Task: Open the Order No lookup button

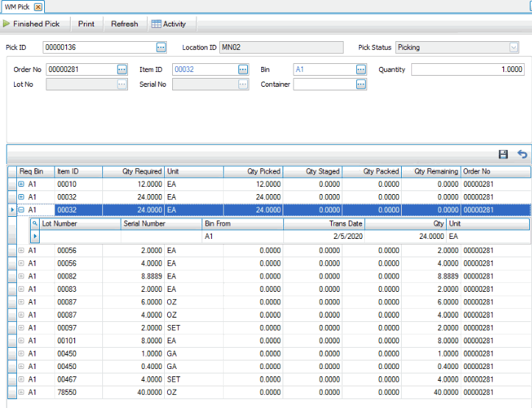Action: pyautogui.click(x=122, y=70)
